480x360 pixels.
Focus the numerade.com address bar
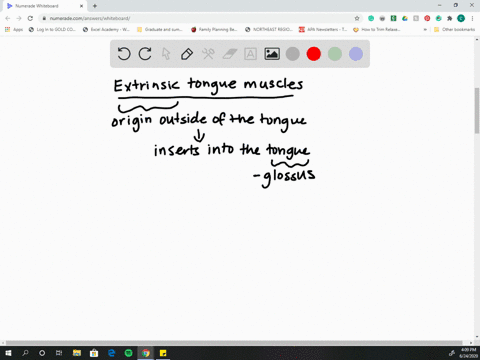click(x=200, y=18)
